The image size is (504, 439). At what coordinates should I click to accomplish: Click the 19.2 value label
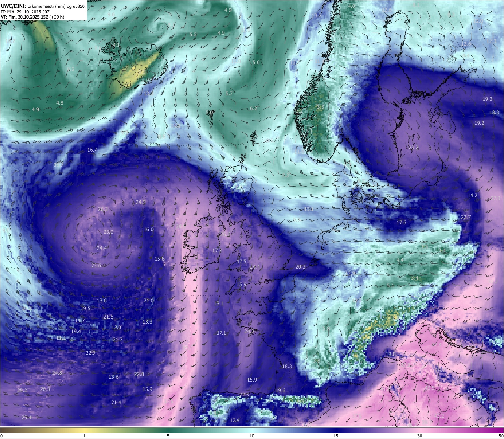click(x=479, y=123)
